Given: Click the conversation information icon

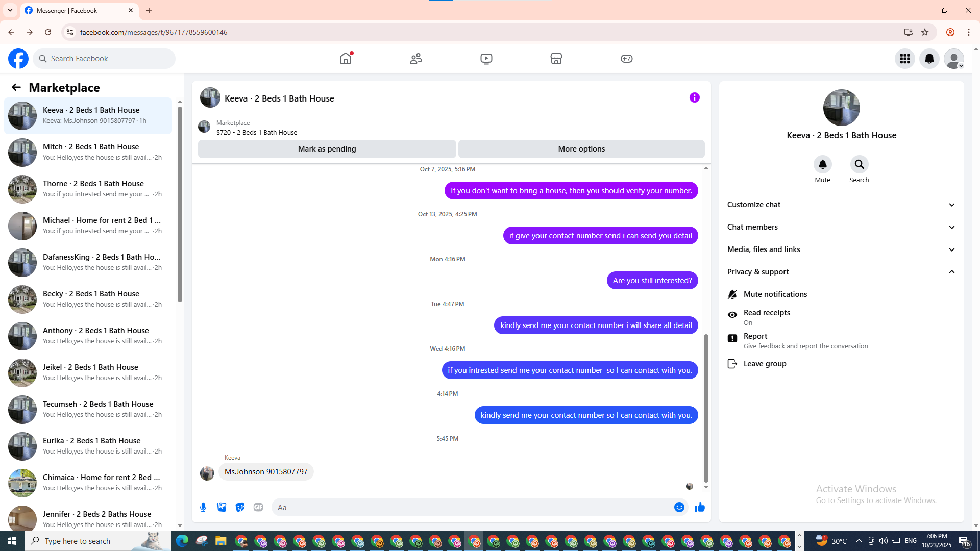Looking at the screenshot, I should tap(694, 97).
